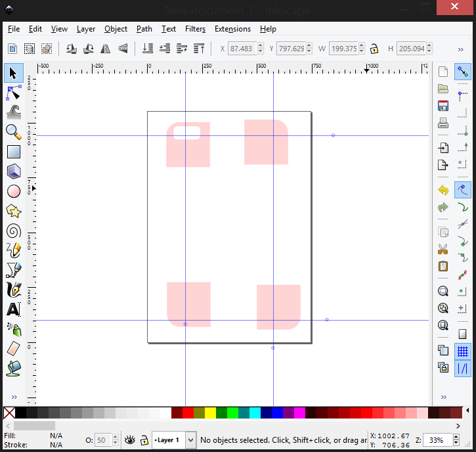The height and width of the screenshot is (452, 476).
Task: Increase X position stepper
Action: 261,45
